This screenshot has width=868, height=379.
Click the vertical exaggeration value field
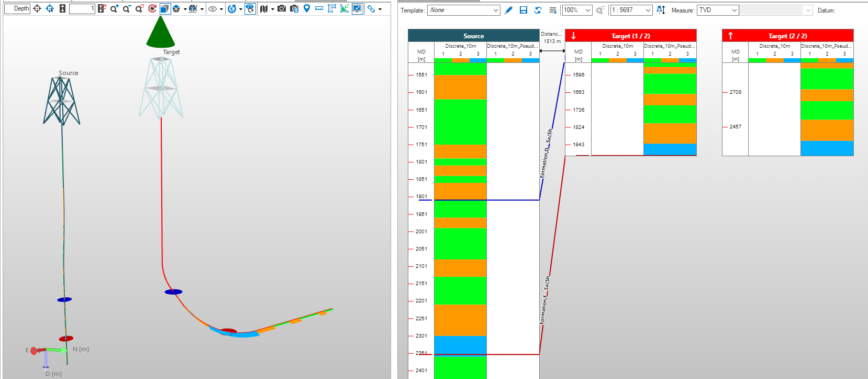[82, 8]
